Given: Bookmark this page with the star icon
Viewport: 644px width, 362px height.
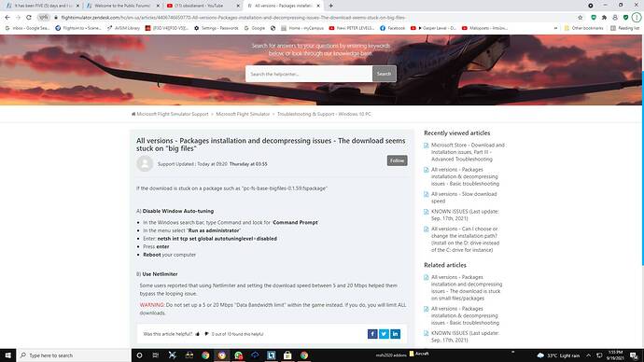Looking at the screenshot, I should [580, 17].
